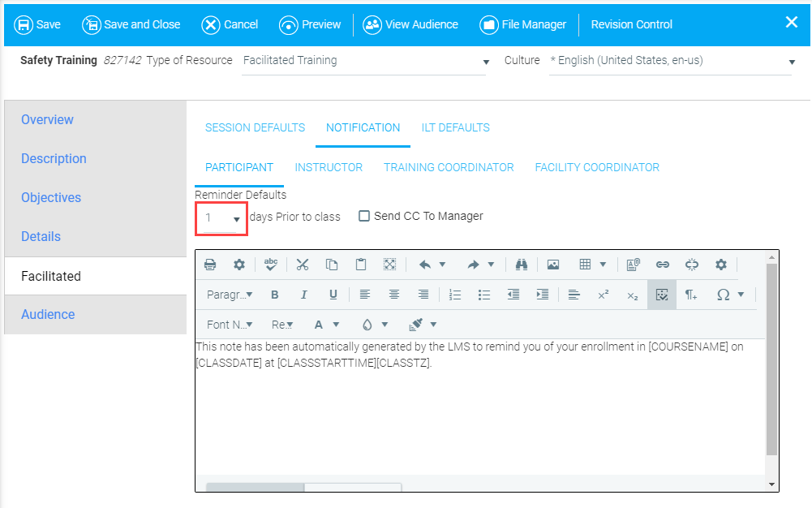Insert an image using the picture icon
This screenshot has width=812, height=508.
pyautogui.click(x=553, y=265)
